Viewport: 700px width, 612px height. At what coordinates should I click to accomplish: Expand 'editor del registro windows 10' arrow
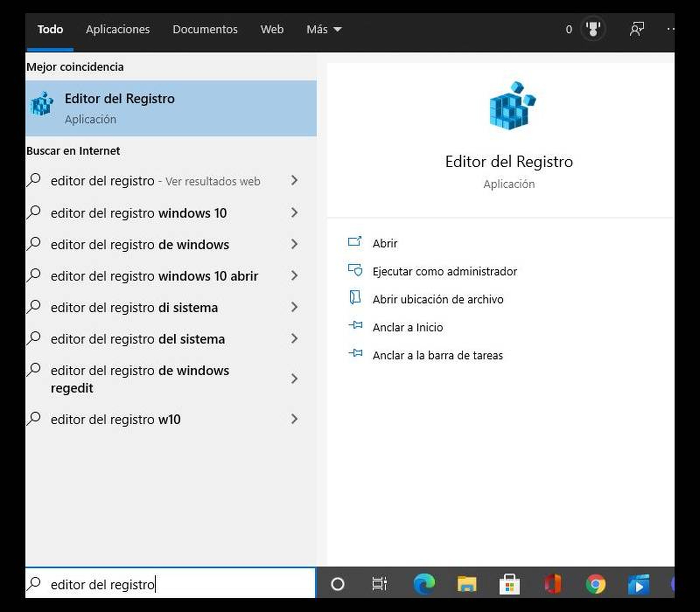pos(294,213)
